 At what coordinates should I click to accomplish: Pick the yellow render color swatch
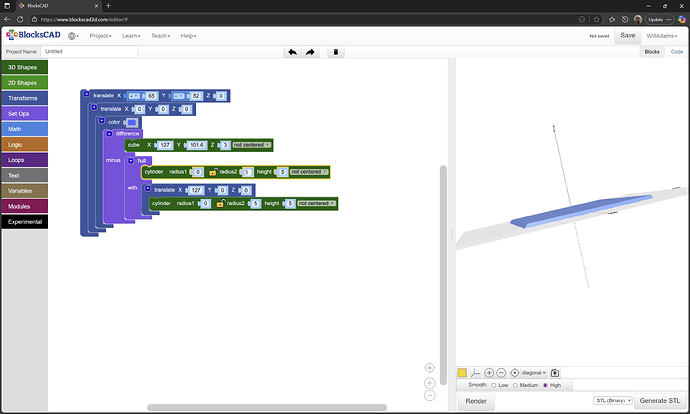coord(462,373)
